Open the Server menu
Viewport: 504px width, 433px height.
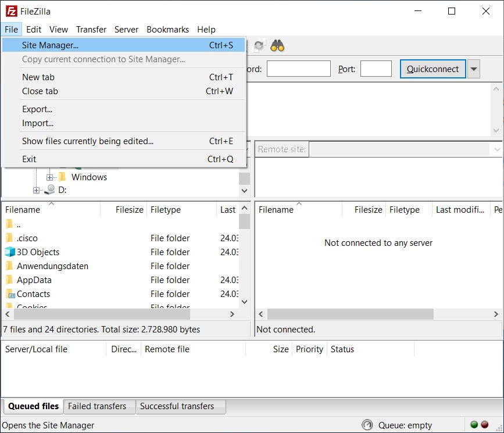[x=126, y=30]
